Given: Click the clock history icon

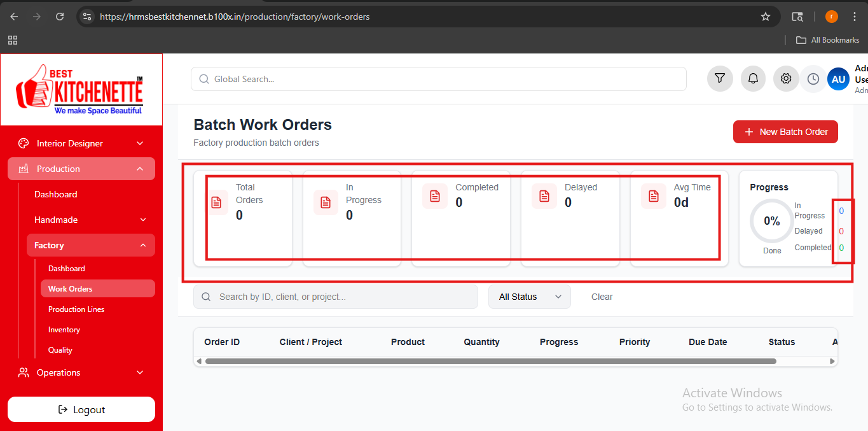Looking at the screenshot, I should 813,79.
